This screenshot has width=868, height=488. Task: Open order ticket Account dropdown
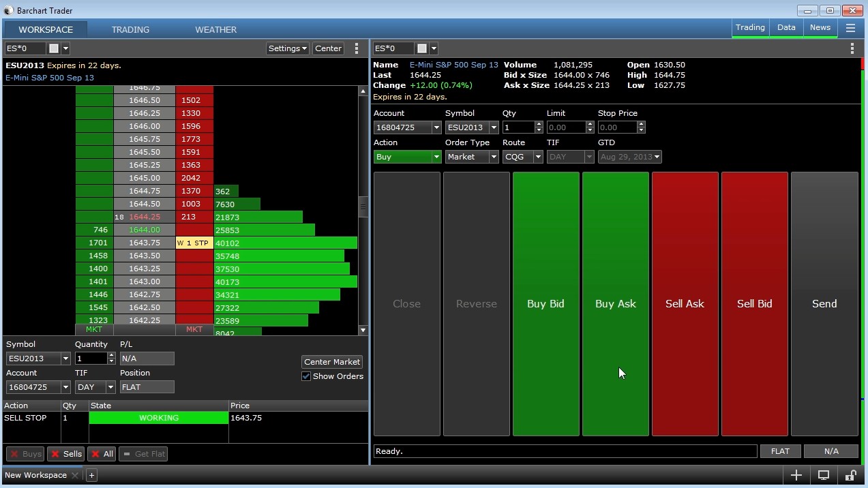(x=436, y=127)
